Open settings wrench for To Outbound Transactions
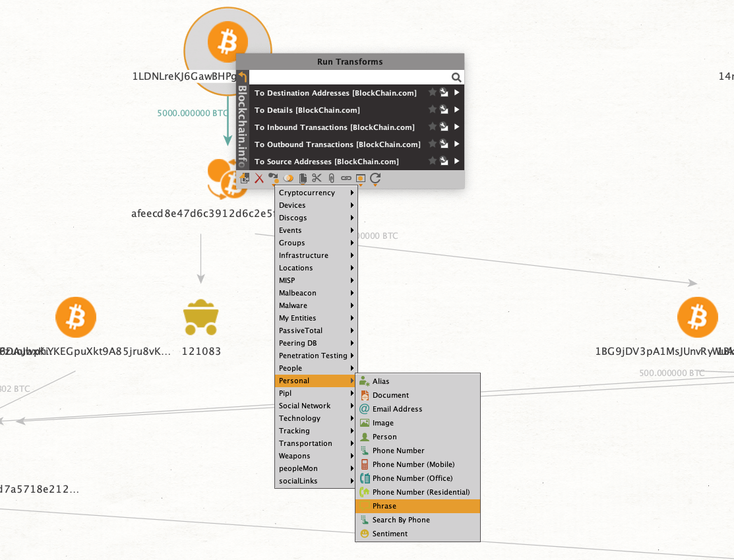The height and width of the screenshot is (560, 734). (444, 144)
